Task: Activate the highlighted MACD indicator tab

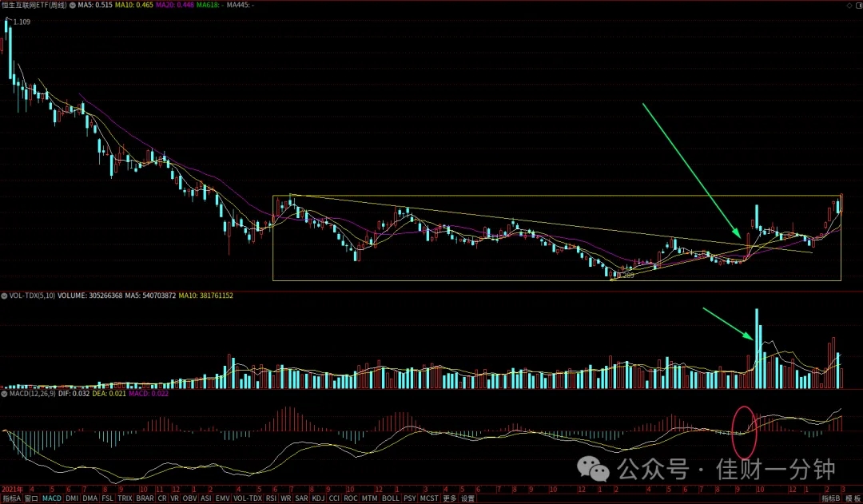Action: (x=52, y=498)
